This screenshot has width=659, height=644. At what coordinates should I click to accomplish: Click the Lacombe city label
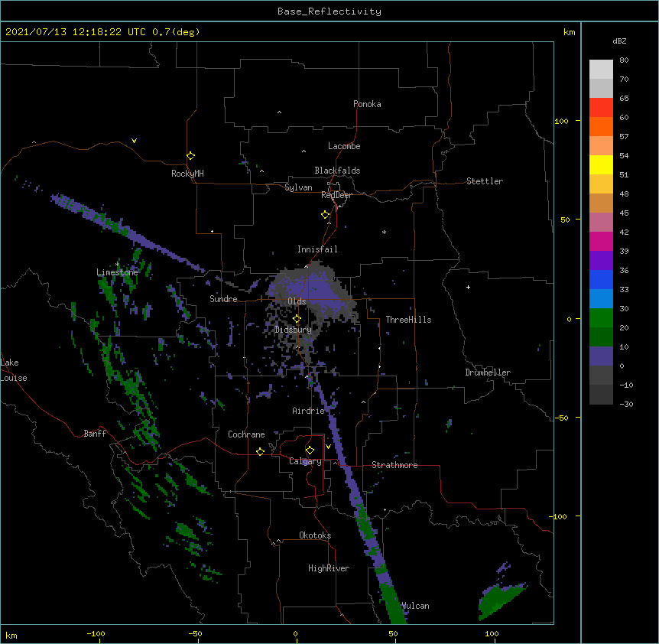pyautogui.click(x=344, y=146)
